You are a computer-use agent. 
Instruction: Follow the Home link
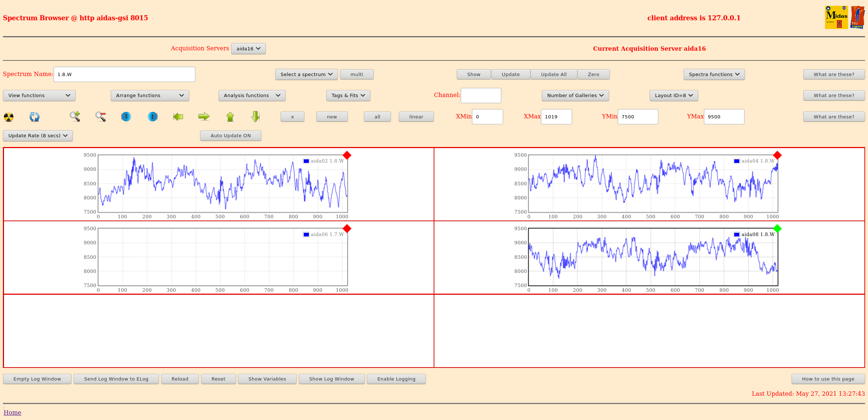(12, 412)
